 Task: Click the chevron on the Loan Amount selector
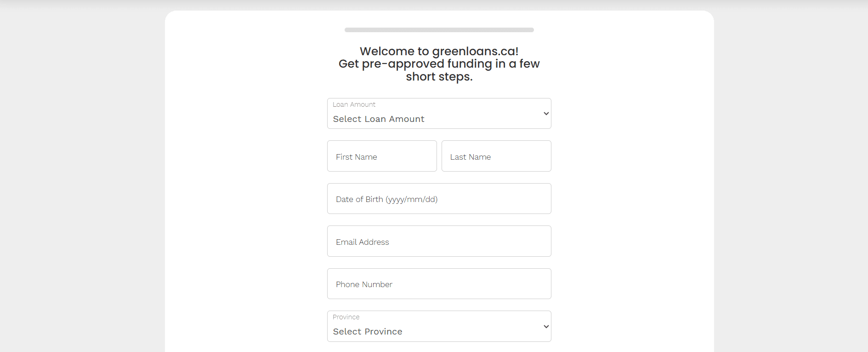click(545, 113)
